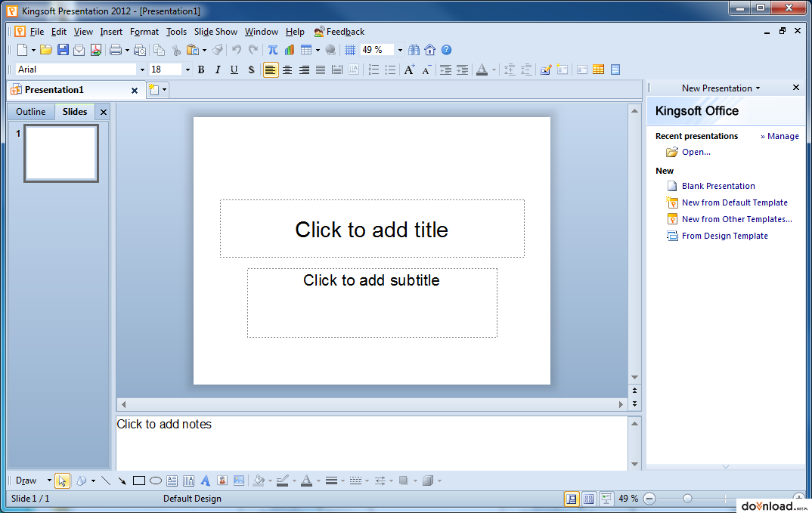812x513 pixels.
Task: Open the font name dropdown
Action: coord(142,70)
